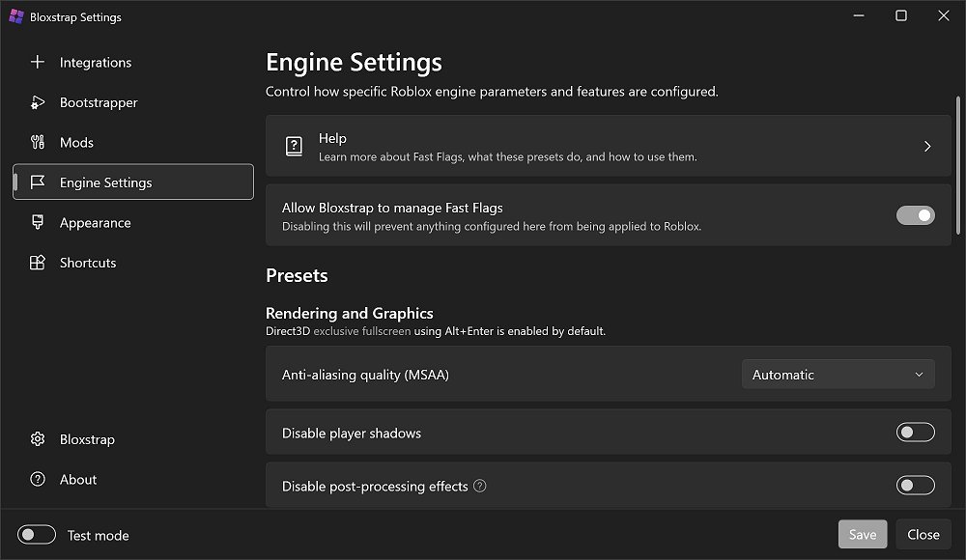The width and height of the screenshot is (966, 560).
Task: Click the Shortcuts sidebar icon
Action: click(38, 263)
